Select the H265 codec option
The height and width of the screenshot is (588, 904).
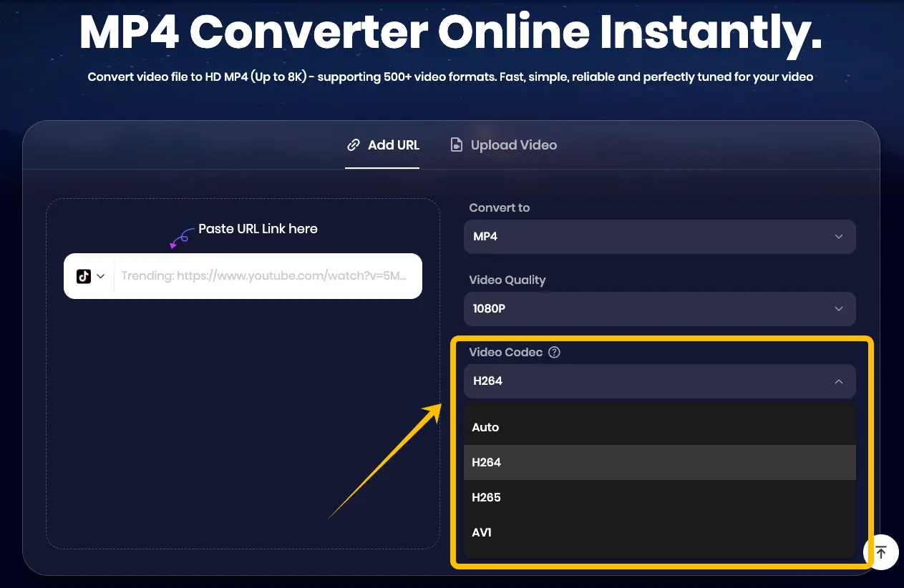tap(487, 497)
